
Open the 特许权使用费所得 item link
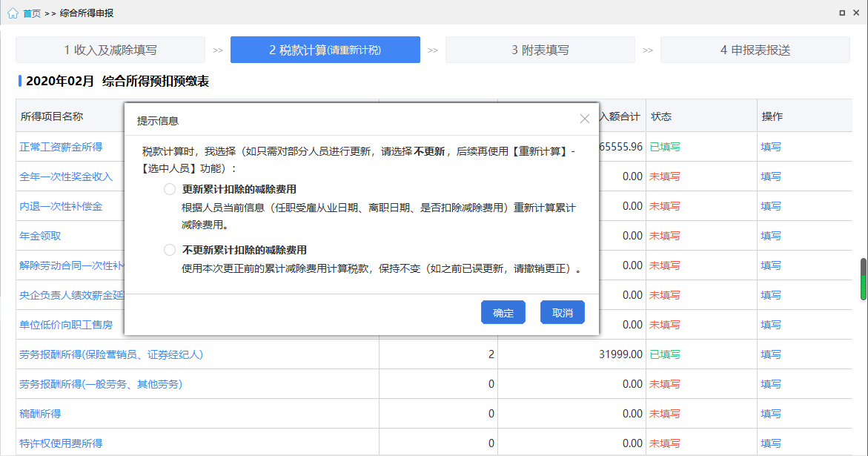tap(61, 443)
